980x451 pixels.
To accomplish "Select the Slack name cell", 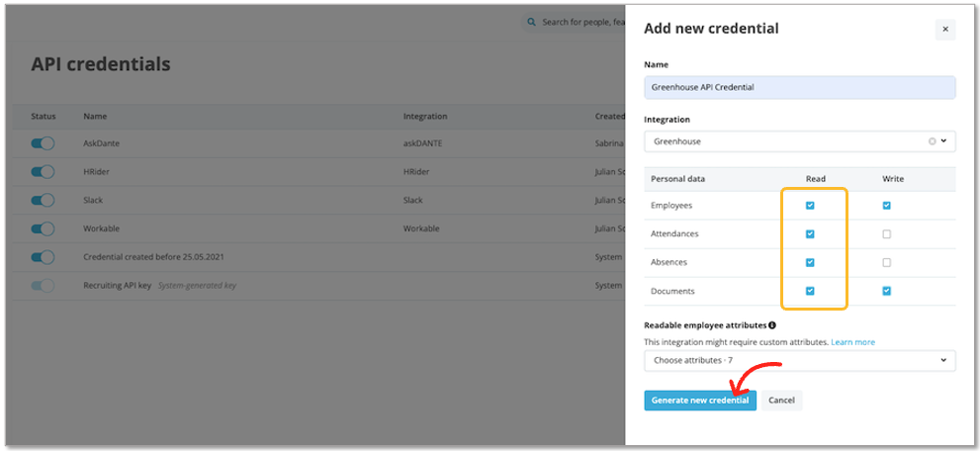I will click(93, 200).
